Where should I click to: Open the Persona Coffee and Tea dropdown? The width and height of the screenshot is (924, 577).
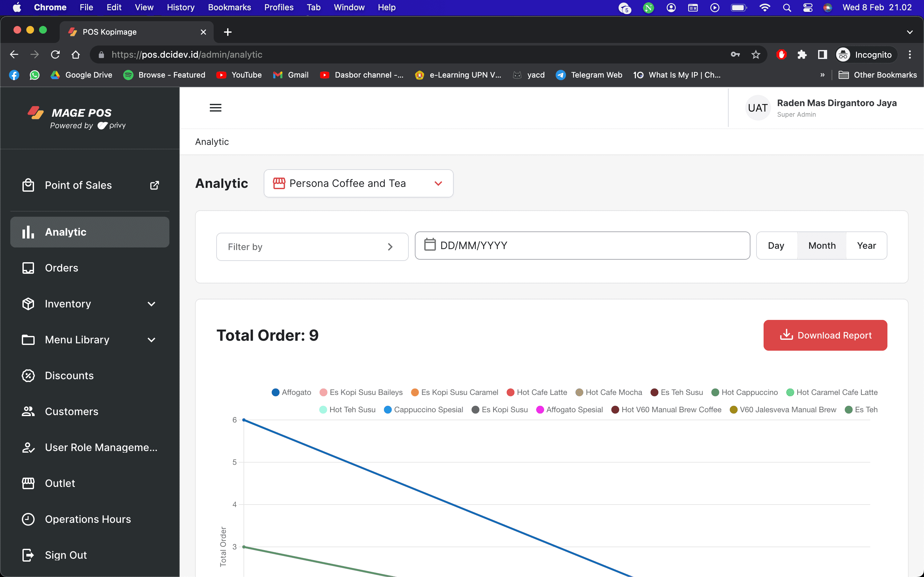[358, 183]
